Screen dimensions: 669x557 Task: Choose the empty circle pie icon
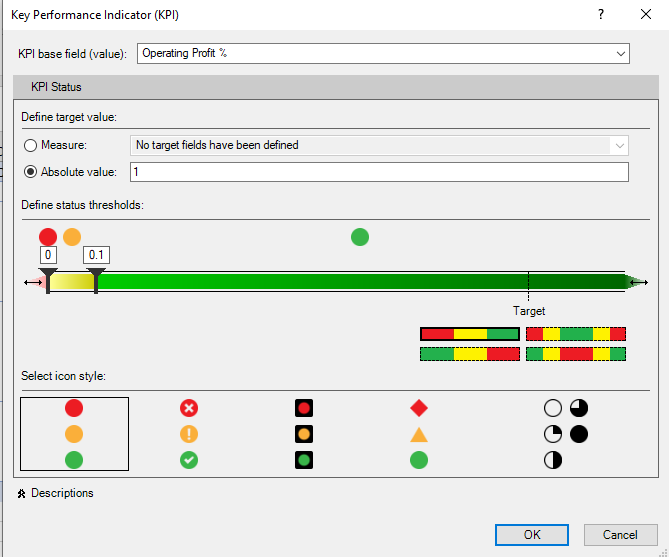click(x=553, y=408)
